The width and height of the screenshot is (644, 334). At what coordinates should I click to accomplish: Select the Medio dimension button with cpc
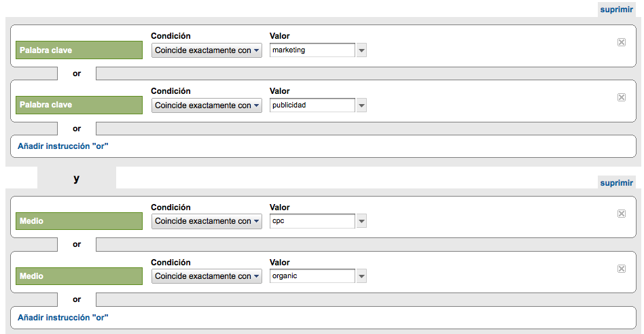79,221
